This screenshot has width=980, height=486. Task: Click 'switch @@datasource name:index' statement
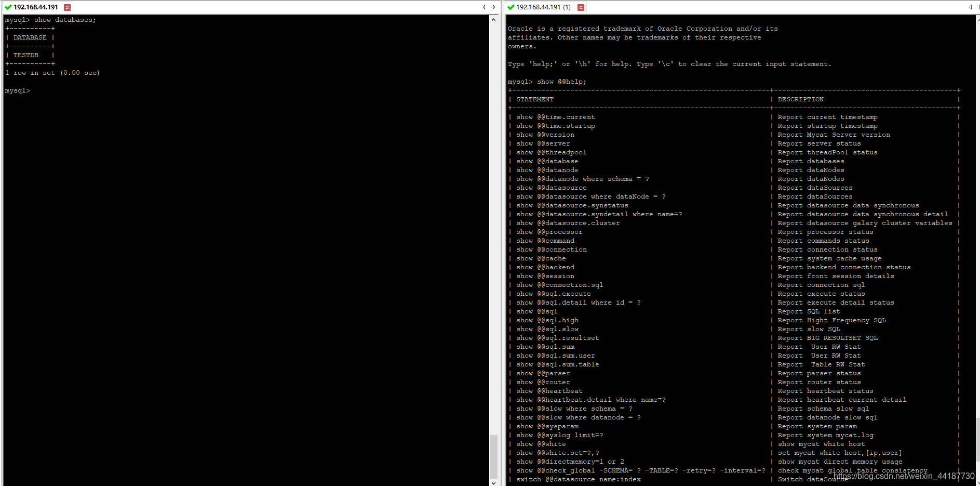(579, 479)
